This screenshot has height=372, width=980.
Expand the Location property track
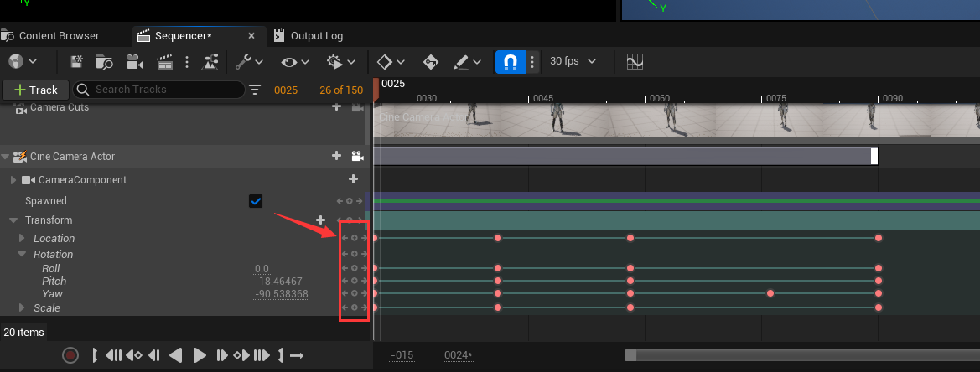(x=23, y=239)
